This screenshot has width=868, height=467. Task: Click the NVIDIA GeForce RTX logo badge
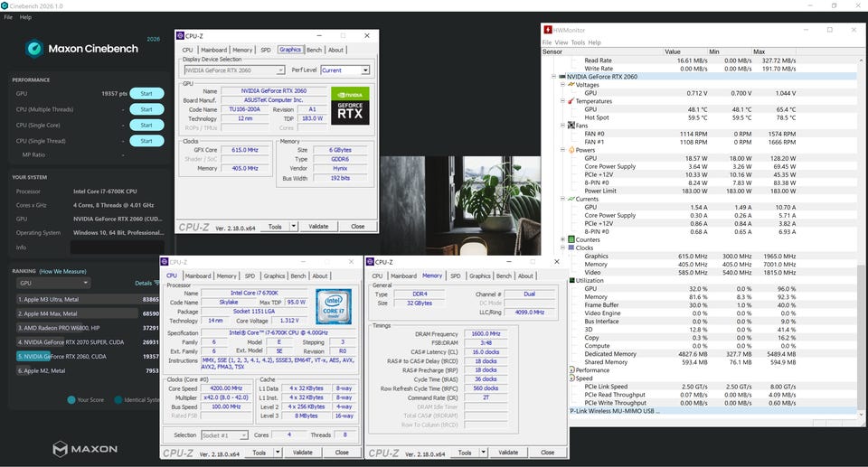click(350, 105)
